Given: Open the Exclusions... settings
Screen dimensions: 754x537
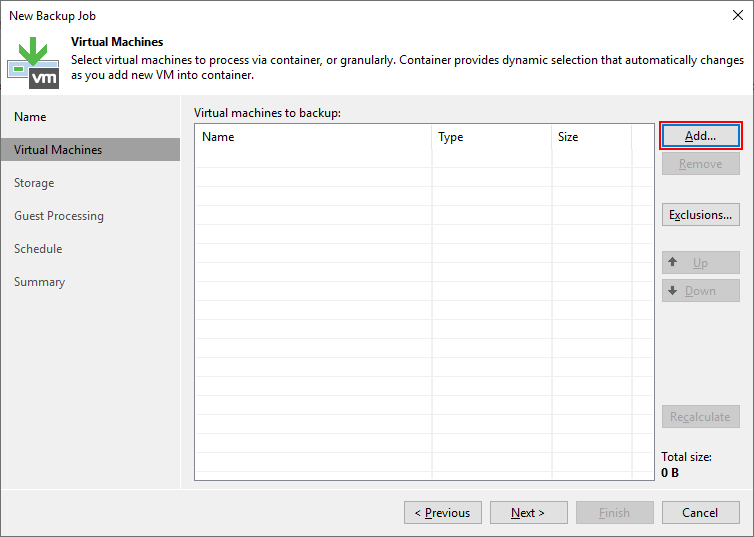Looking at the screenshot, I should click(x=700, y=215).
